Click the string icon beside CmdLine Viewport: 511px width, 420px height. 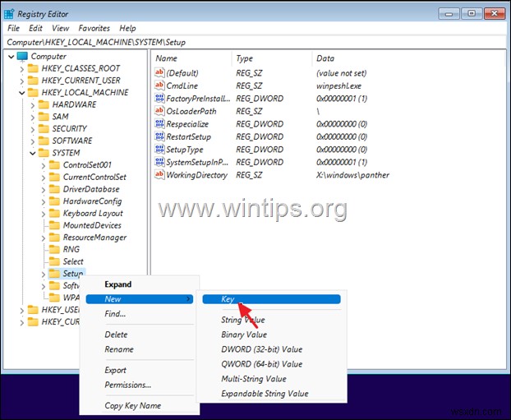(x=159, y=85)
